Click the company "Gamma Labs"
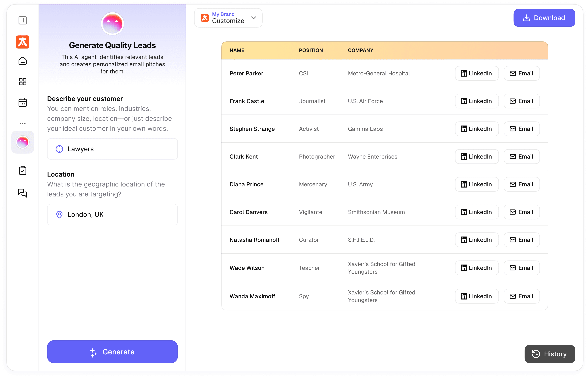The height and width of the screenshot is (378, 588). coord(365,129)
